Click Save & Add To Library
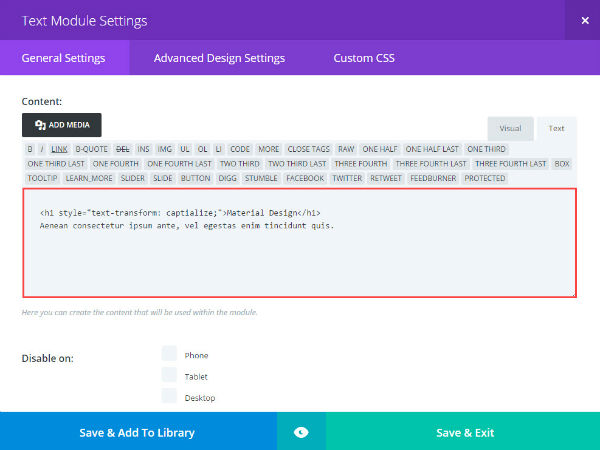600x450 pixels. pyautogui.click(x=138, y=432)
